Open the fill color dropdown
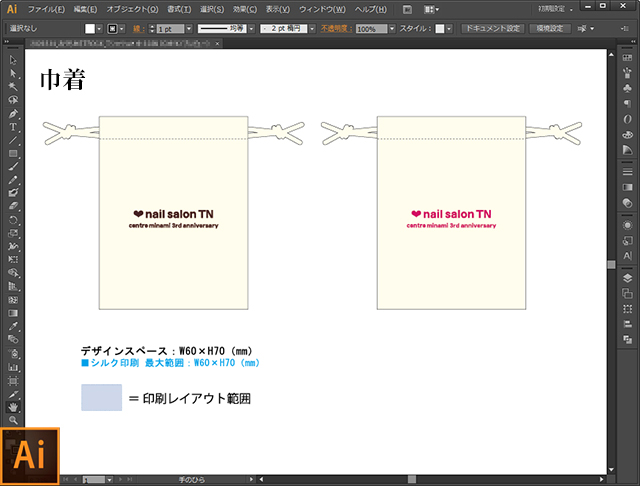This screenshot has height=486, width=640. pos(99,29)
